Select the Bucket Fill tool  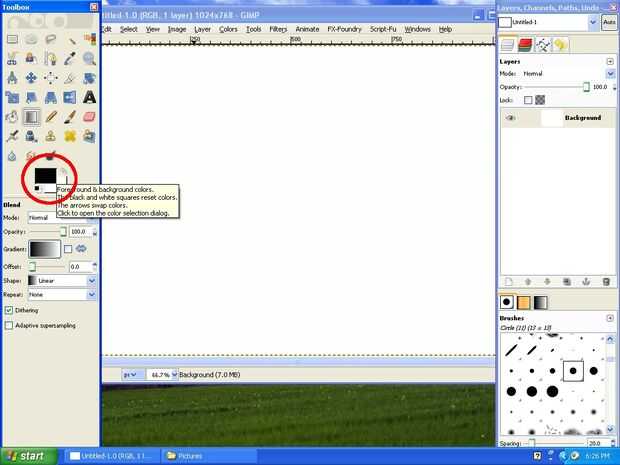coord(12,117)
